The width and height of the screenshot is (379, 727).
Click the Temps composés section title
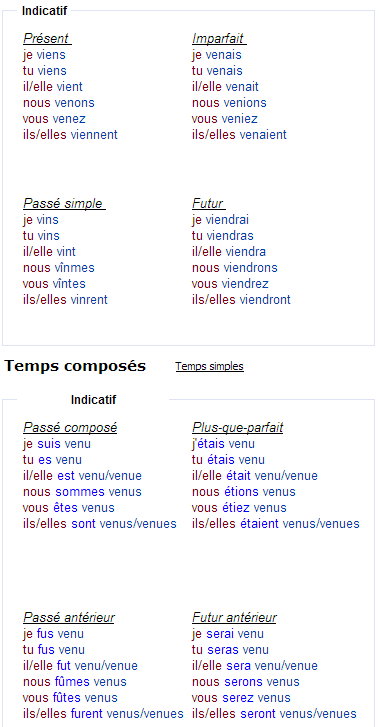[x=75, y=366]
